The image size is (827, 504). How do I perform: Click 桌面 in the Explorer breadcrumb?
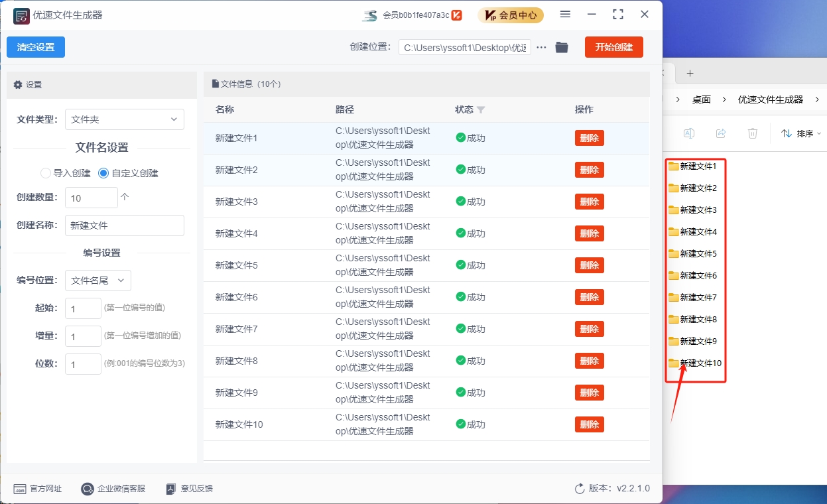(x=701, y=99)
